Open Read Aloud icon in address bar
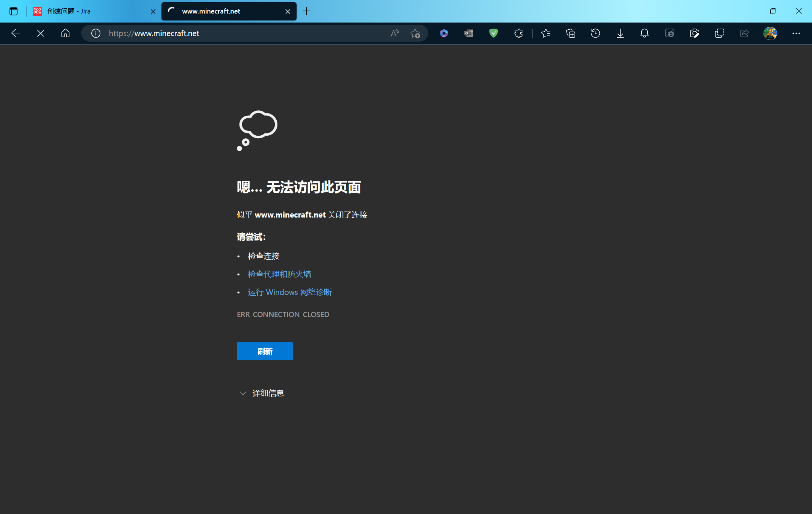The image size is (812, 514). click(395, 33)
